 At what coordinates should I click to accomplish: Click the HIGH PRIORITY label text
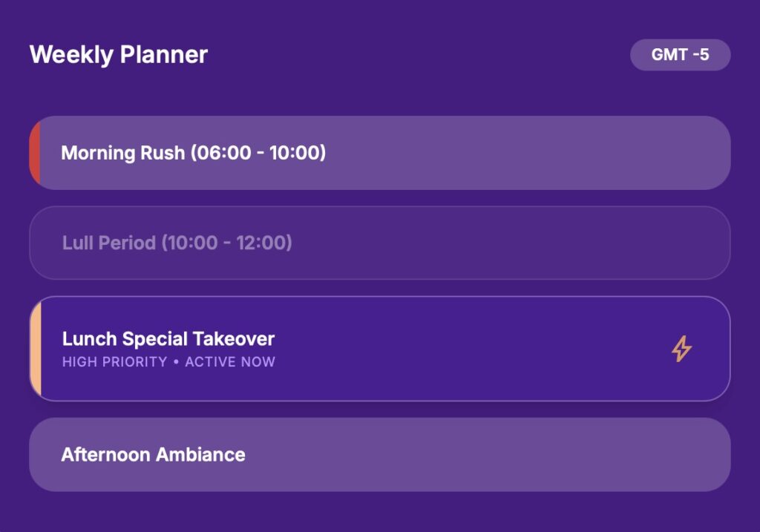tap(114, 362)
